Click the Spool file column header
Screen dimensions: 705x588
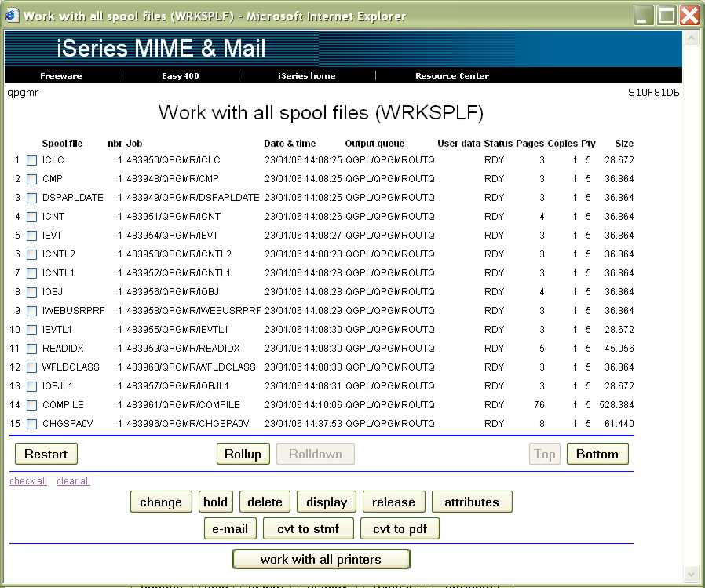pos(62,144)
